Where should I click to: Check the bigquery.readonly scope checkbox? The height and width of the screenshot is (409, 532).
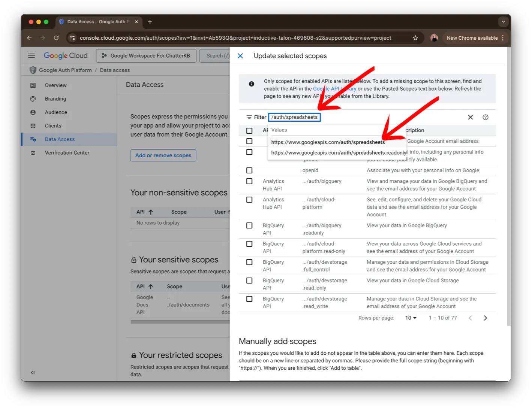[249, 225]
